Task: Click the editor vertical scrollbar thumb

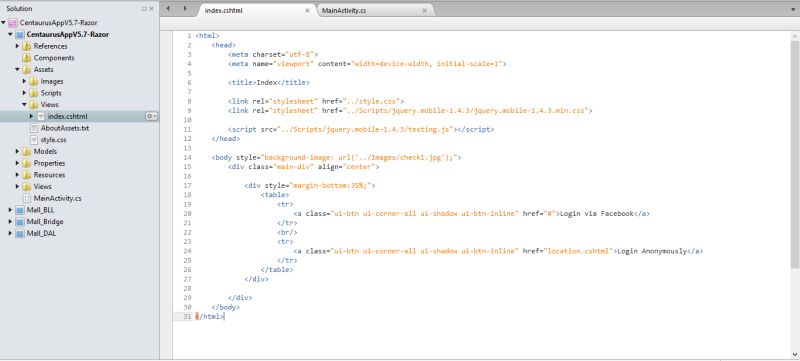Action: click(x=795, y=153)
